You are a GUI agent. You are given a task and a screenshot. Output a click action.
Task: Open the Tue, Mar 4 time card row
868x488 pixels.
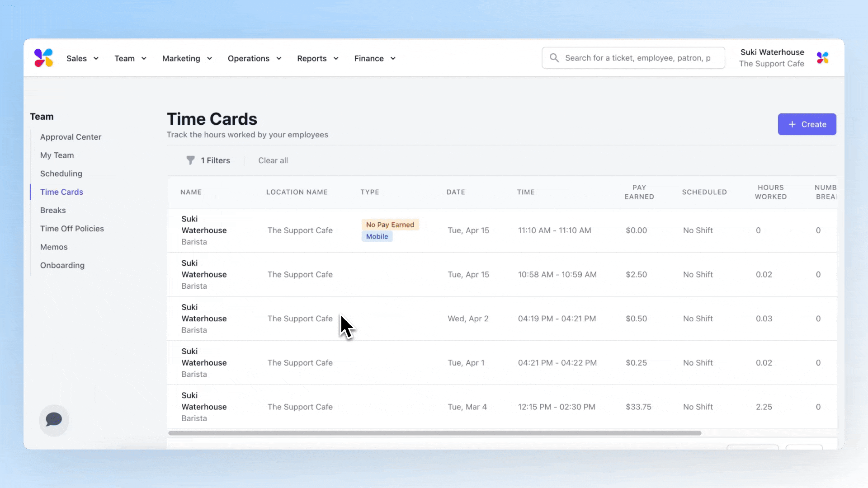click(467, 407)
